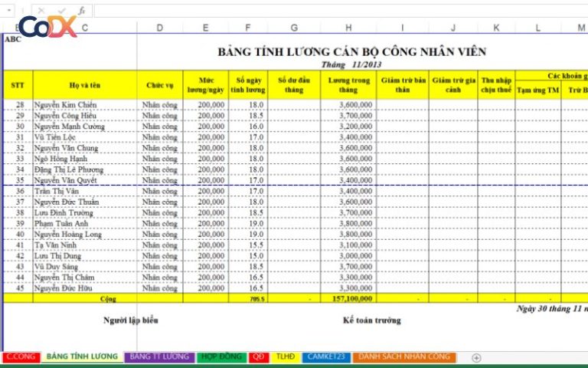This screenshot has width=588, height=368.
Task: Switch to the HỢP ĐỒNG sheet tab
Action: tap(221, 356)
